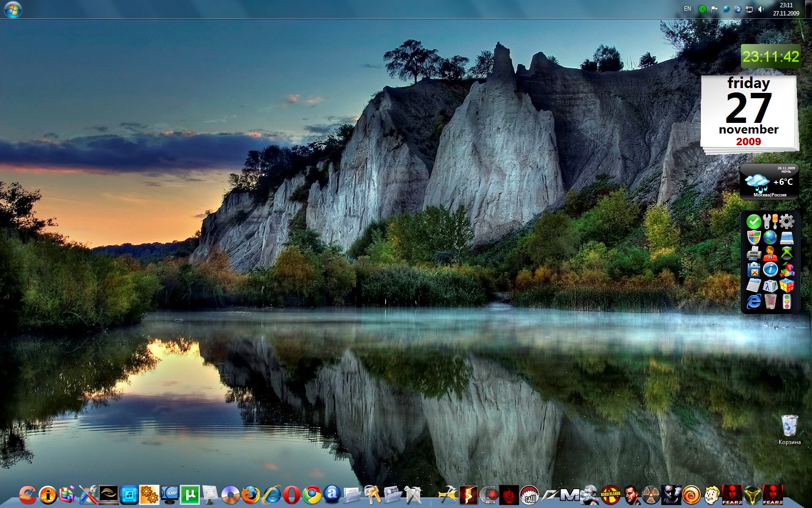Click the EN language indicator
Viewport: 812px width, 508px height.
click(687, 9)
